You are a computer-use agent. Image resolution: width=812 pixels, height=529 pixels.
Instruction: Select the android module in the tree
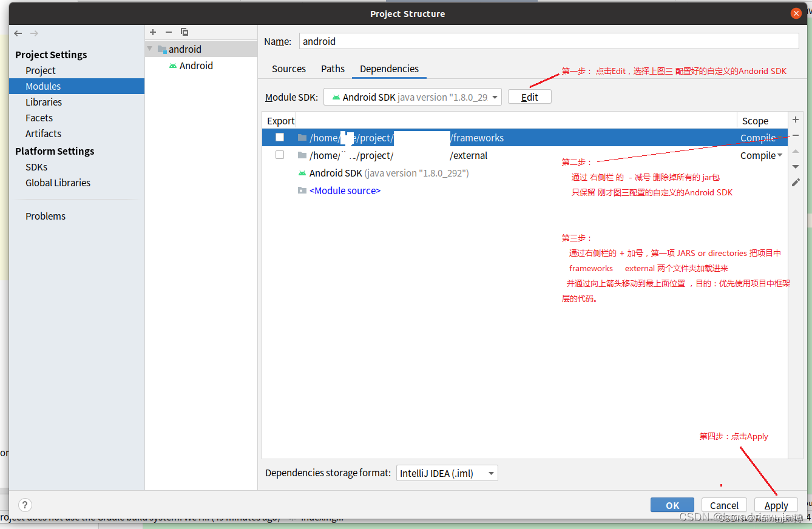point(201,49)
